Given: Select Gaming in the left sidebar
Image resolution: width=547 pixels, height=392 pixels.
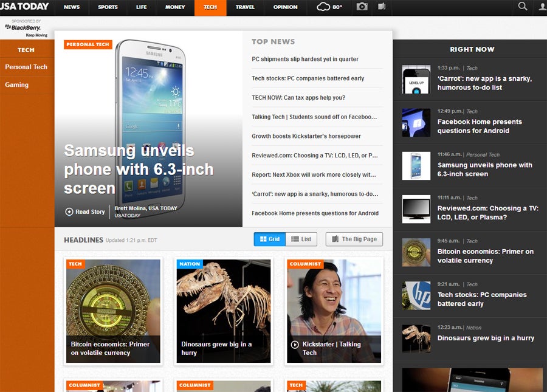Looking at the screenshot, I should [17, 84].
